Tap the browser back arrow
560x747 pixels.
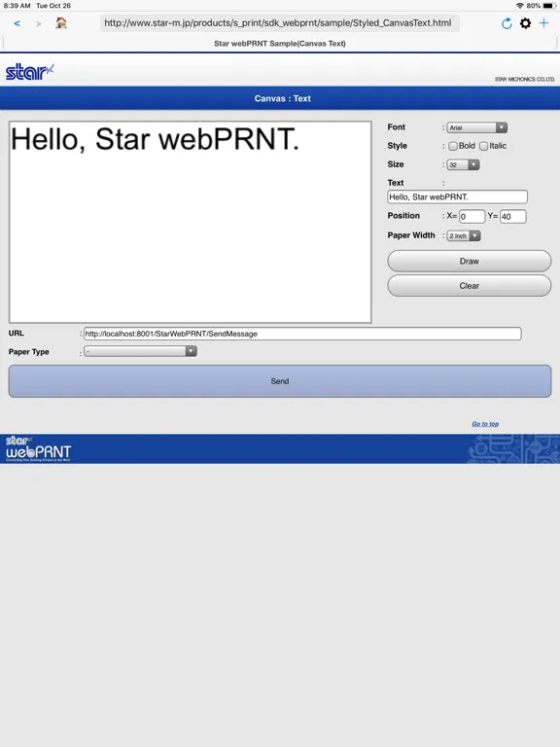pyautogui.click(x=17, y=23)
